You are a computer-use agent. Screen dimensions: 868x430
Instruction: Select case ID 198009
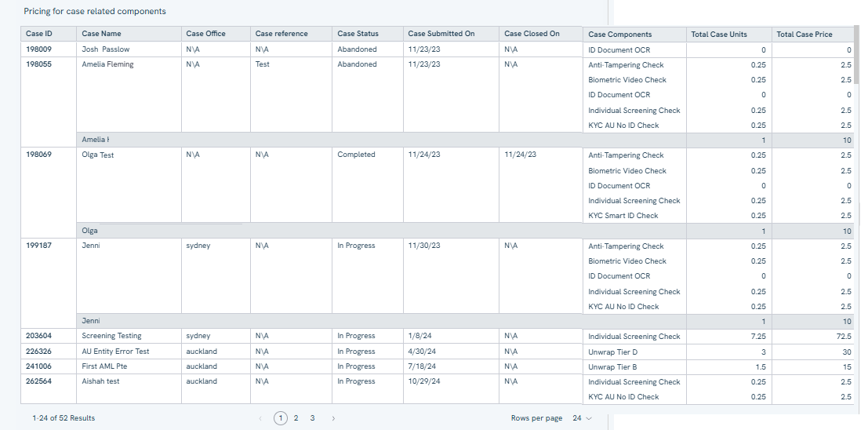[x=38, y=49]
